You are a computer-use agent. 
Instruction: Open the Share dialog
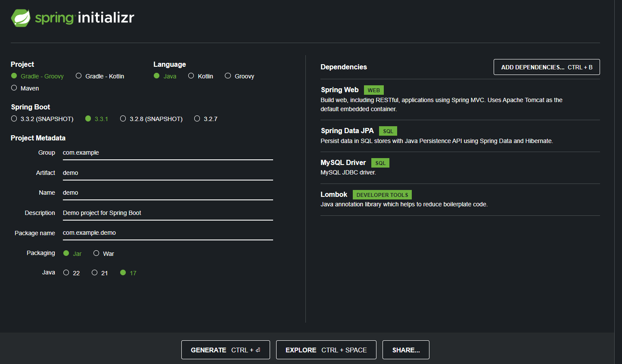pyautogui.click(x=406, y=350)
